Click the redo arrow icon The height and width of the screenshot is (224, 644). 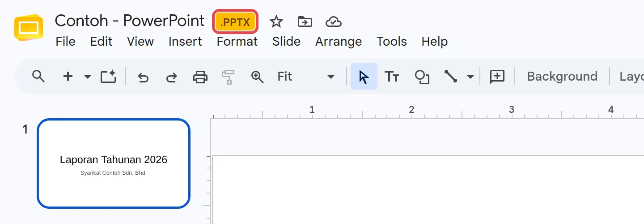(171, 77)
